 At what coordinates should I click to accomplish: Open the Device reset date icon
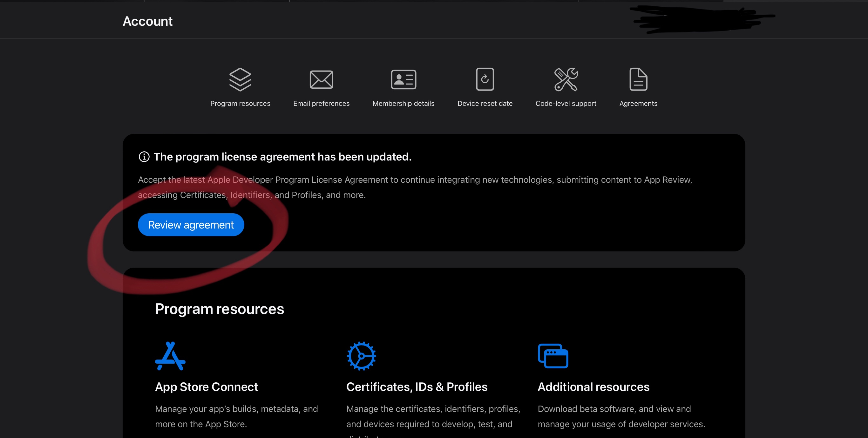485,79
